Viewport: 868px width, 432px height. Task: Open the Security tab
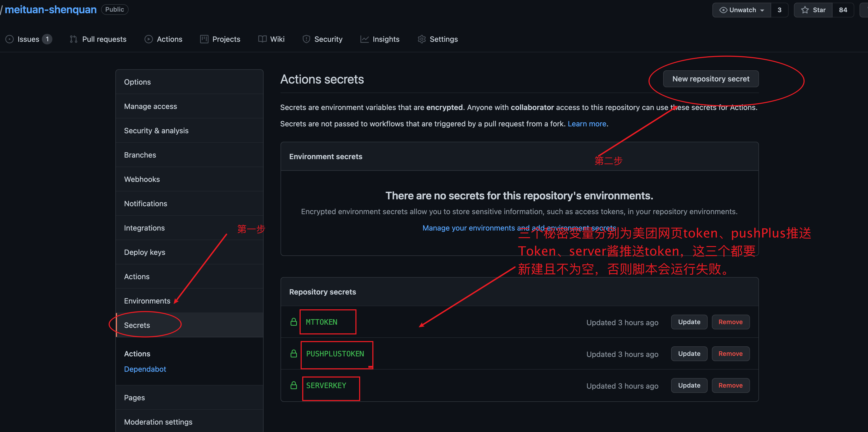323,39
